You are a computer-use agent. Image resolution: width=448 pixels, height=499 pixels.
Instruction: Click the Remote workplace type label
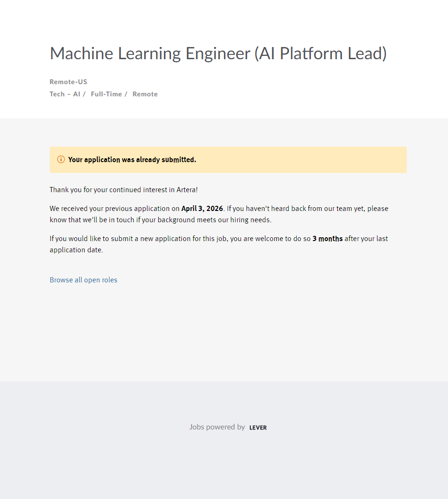[145, 94]
